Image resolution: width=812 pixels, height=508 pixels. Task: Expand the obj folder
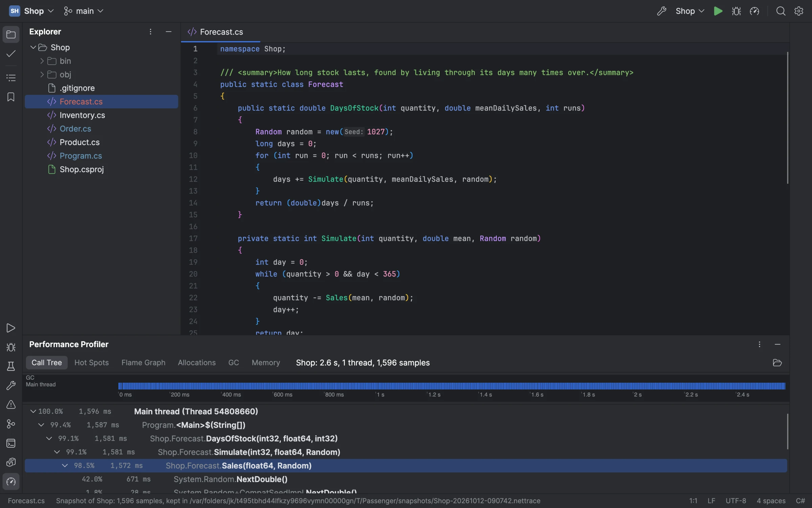(x=42, y=75)
